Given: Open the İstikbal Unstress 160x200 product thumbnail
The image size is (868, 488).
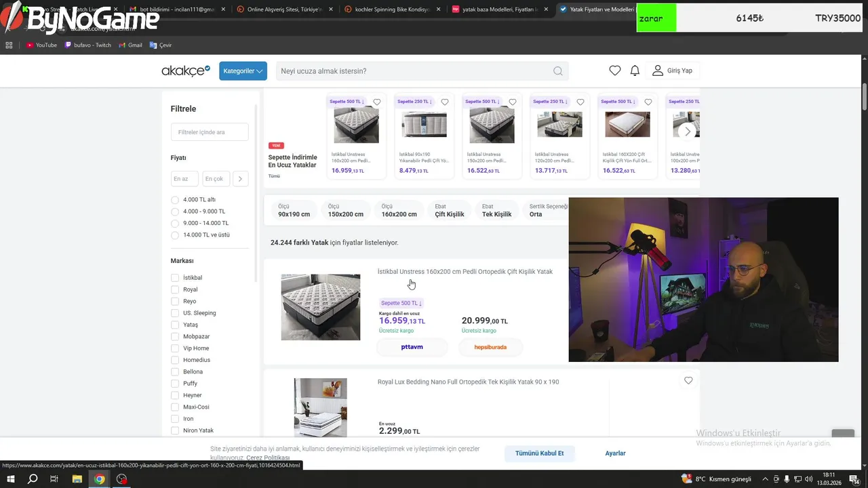Looking at the screenshot, I should tap(321, 307).
